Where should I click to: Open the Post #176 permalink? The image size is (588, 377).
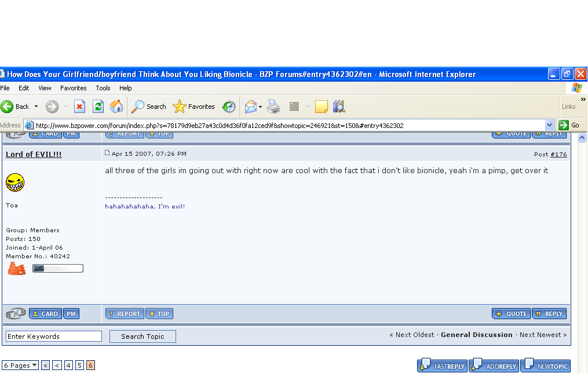click(x=558, y=155)
